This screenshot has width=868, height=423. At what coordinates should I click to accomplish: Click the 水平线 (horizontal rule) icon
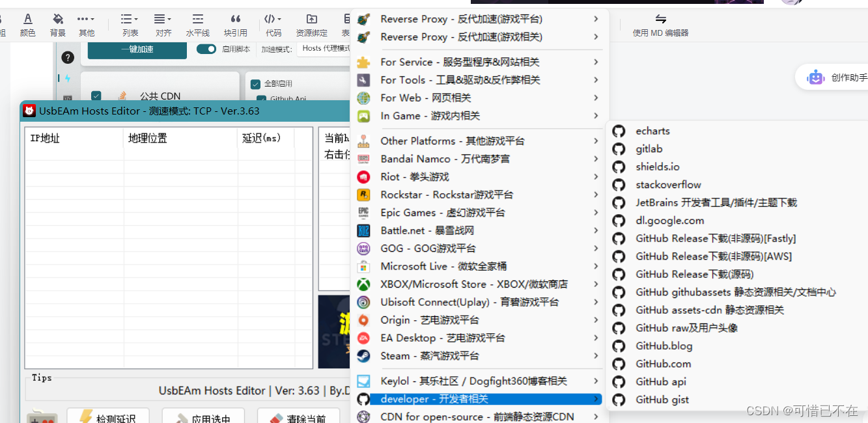tap(197, 20)
